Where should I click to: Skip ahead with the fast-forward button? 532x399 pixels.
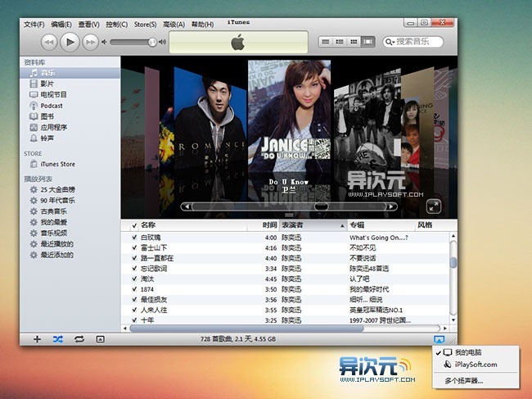pyautogui.click(x=91, y=43)
